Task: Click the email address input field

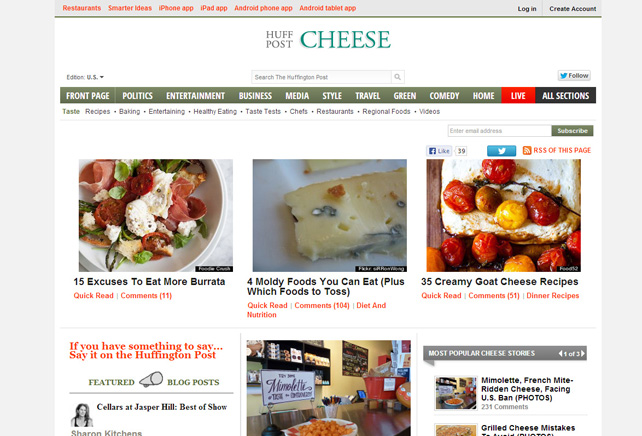Action: coord(500,131)
